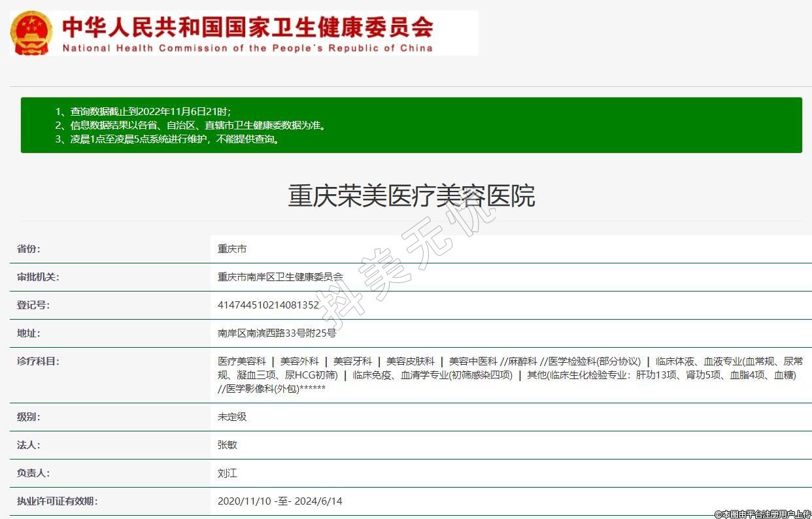Click the 执业许可证有效期 row label
812x519 pixels.
(57, 501)
